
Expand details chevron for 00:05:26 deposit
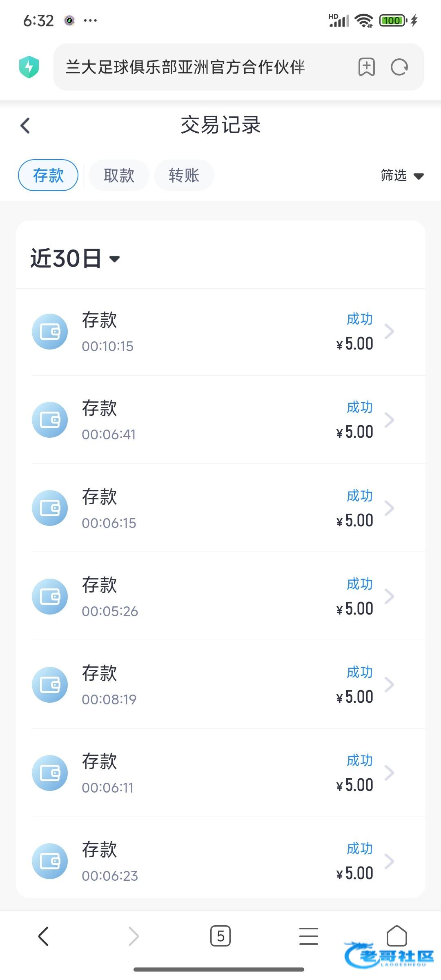(389, 596)
